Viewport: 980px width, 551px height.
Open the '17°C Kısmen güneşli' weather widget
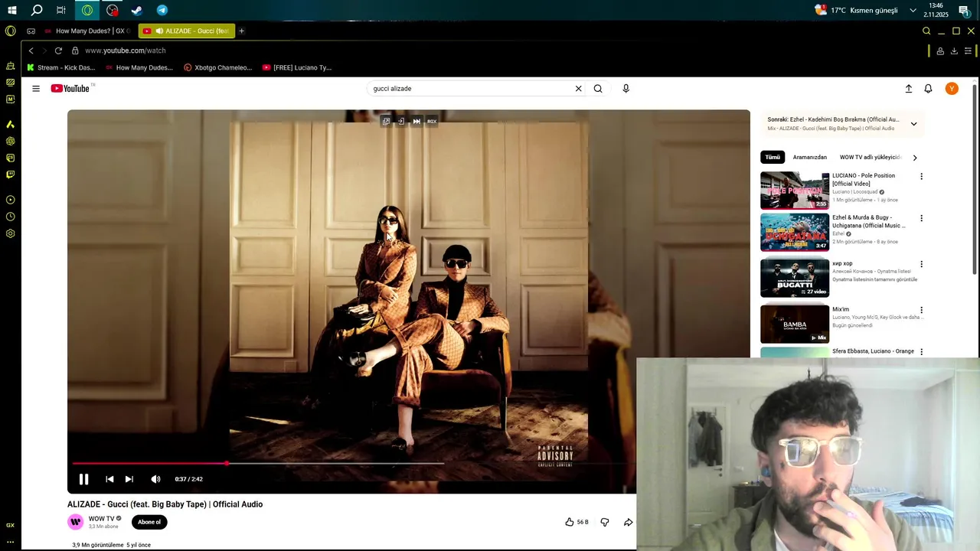[x=857, y=10]
